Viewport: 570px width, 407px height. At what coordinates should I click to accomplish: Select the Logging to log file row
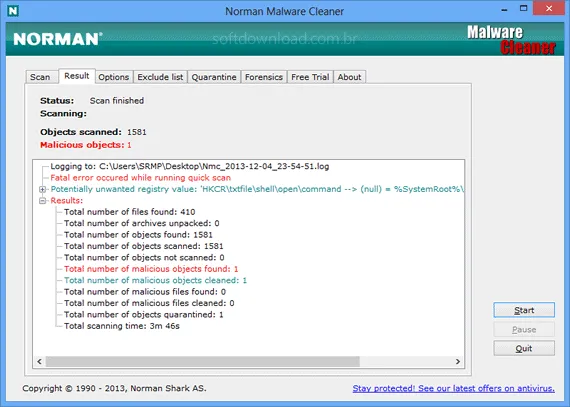(x=190, y=166)
